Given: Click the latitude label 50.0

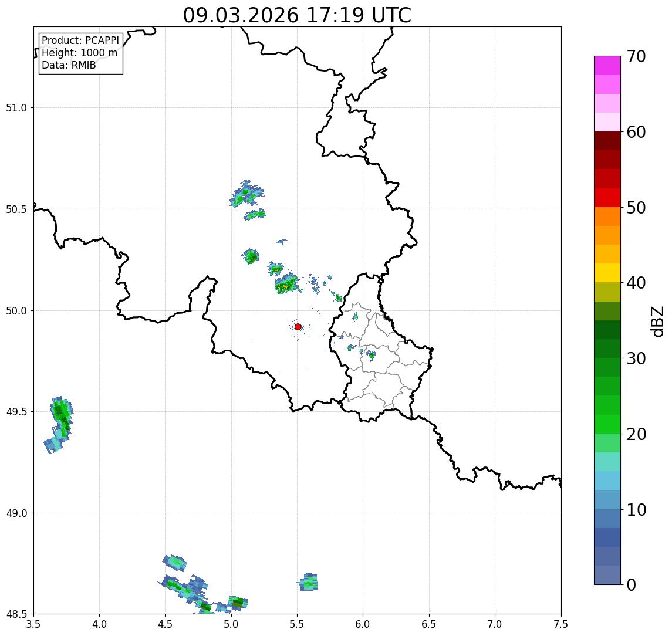Looking at the screenshot, I should pyautogui.click(x=16, y=311).
